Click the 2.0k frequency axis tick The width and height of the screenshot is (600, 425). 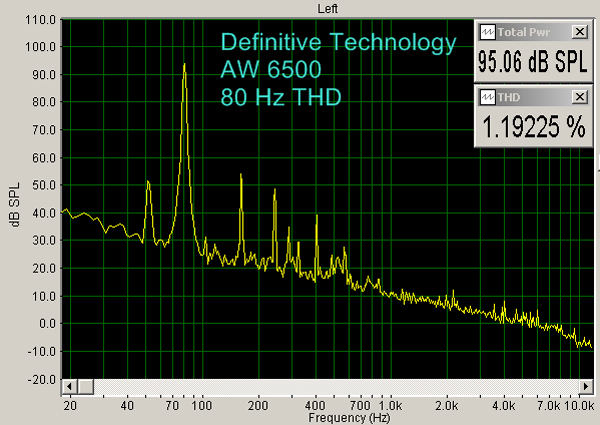pos(446,405)
